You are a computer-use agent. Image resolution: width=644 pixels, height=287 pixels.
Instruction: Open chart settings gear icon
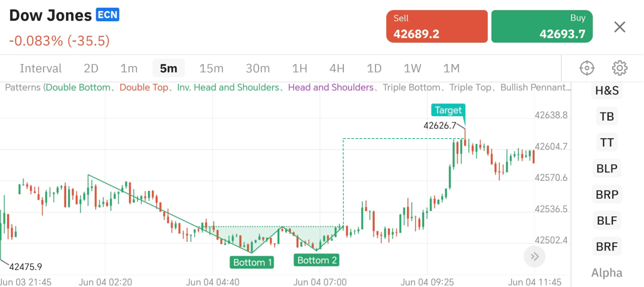click(619, 68)
